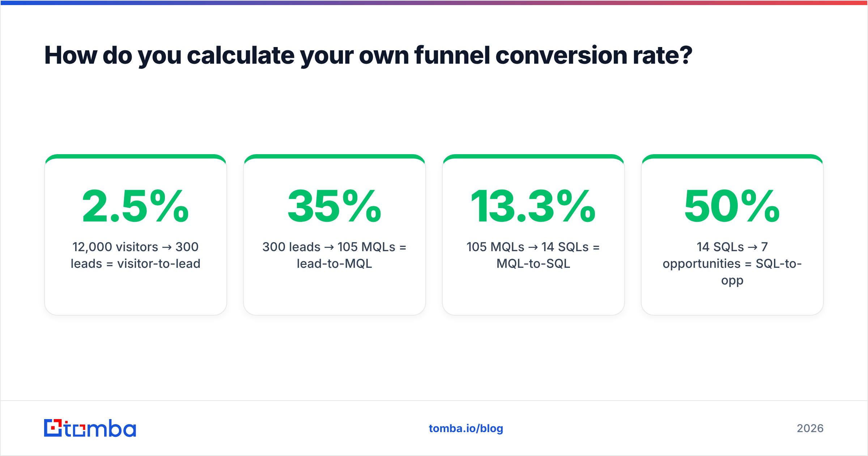Image resolution: width=868 pixels, height=456 pixels.
Task: Click the '12,000 visitors → 300 leads' description
Action: (136, 255)
